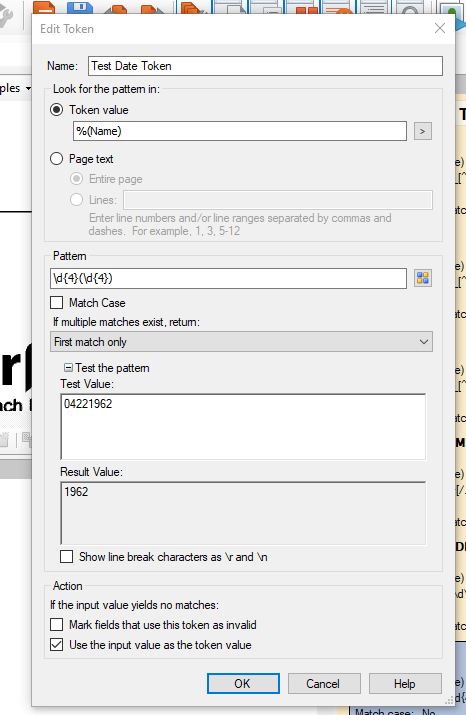Uncheck Use the input value as token value
Screen dimensions: 466x715
[57, 645]
